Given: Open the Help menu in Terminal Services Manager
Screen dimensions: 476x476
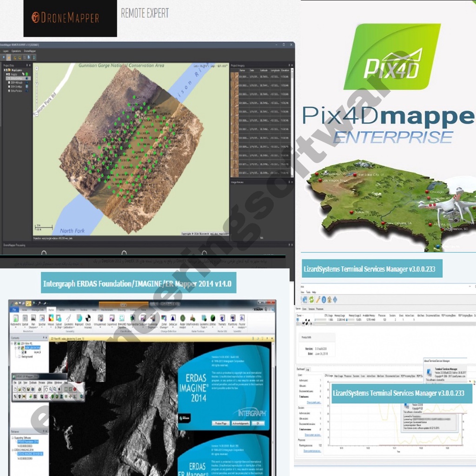Looking at the screenshot, I should tap(314, 292).
